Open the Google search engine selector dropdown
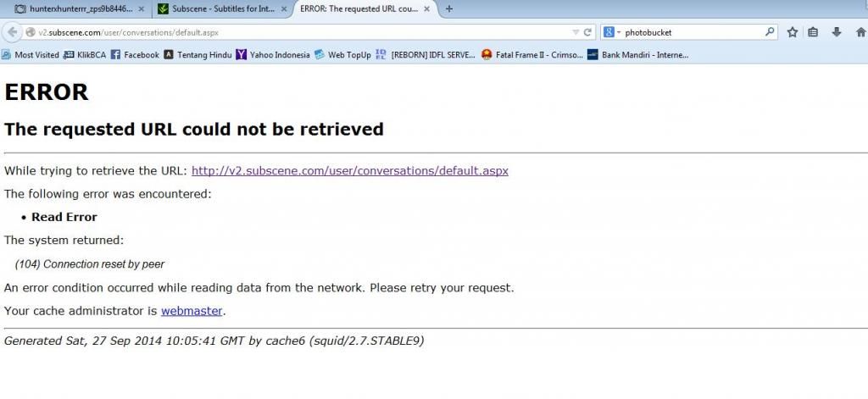This screenshot has width=868, height=399. click(x=612, y=32)
